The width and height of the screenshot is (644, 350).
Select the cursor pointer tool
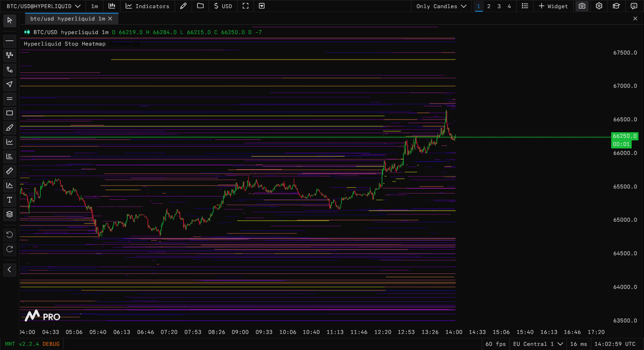tap(9, 20)
